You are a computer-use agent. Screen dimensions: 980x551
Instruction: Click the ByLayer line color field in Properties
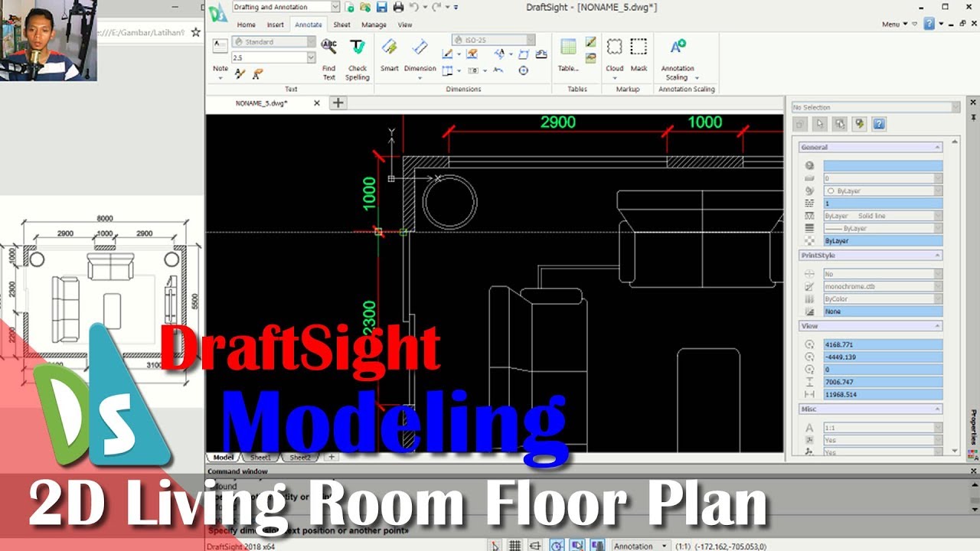coord(883,191)
